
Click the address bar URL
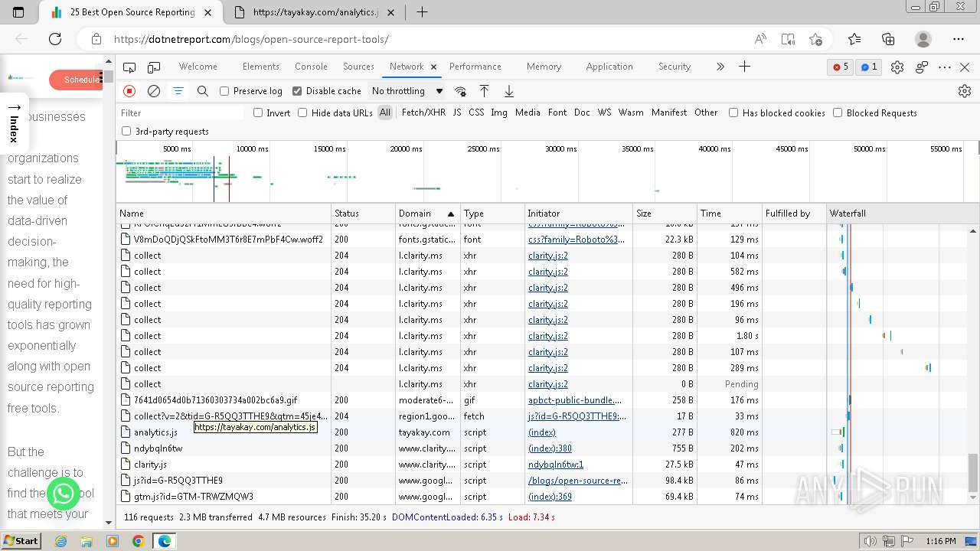click(251, 39)
